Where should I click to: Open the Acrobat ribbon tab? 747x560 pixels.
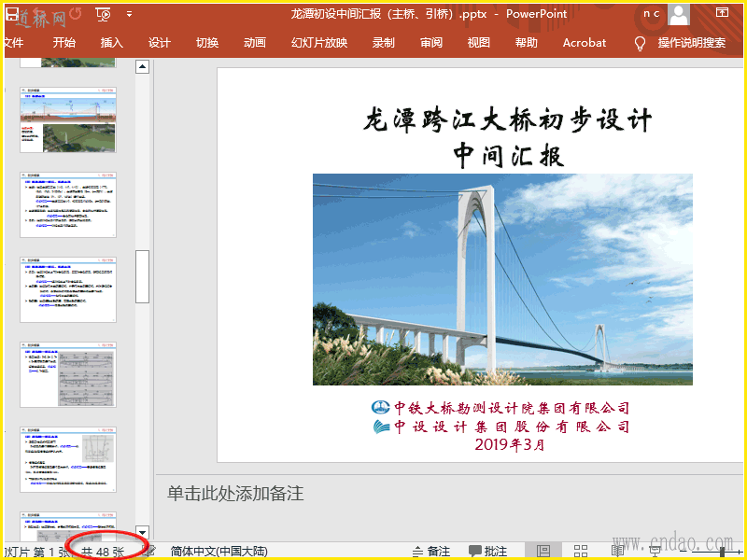click(x=585, y=42)
